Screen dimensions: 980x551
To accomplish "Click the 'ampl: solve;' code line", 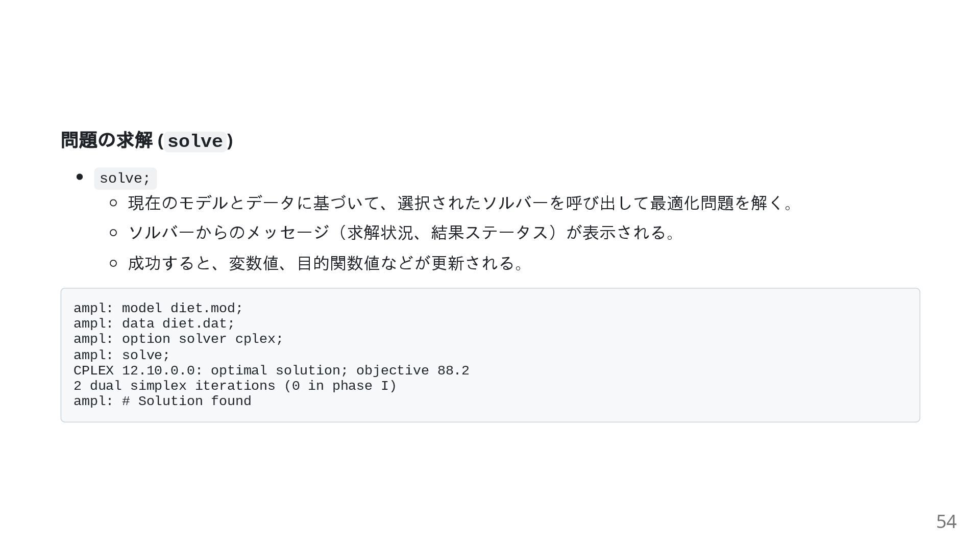I will pos(121,355).
